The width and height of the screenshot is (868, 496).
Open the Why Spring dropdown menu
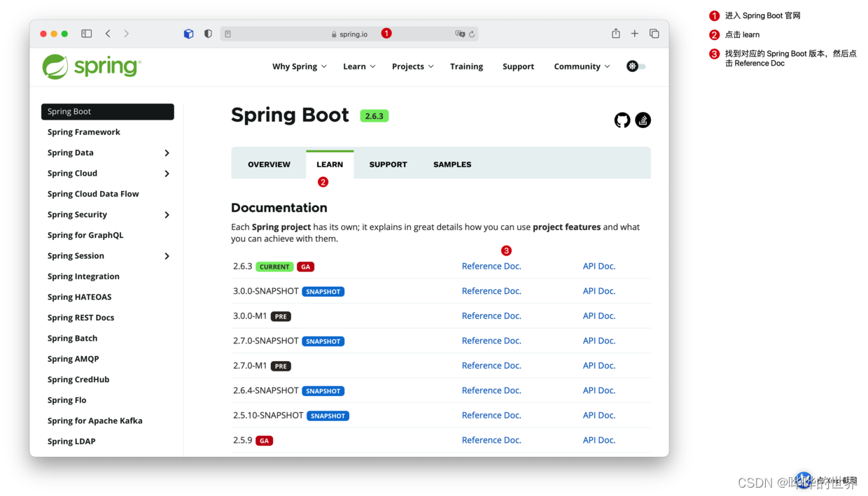[300, 66]
